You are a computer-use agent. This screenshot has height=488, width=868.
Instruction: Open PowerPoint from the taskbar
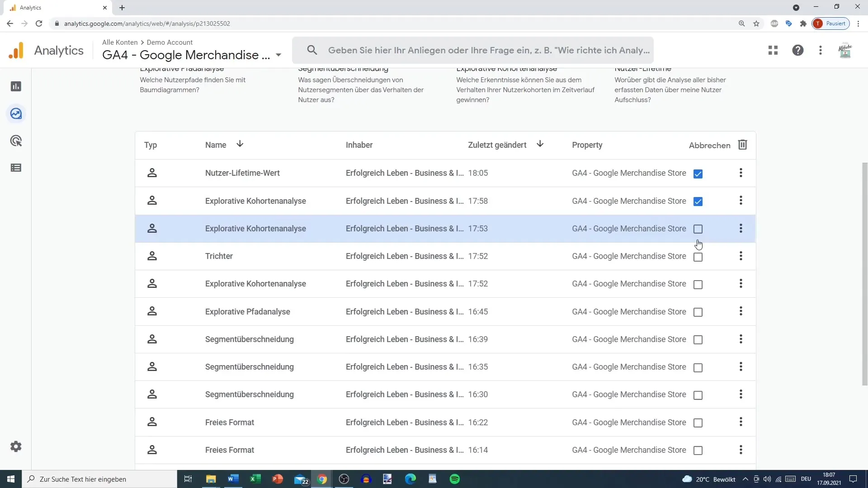(x=278, y=479)
